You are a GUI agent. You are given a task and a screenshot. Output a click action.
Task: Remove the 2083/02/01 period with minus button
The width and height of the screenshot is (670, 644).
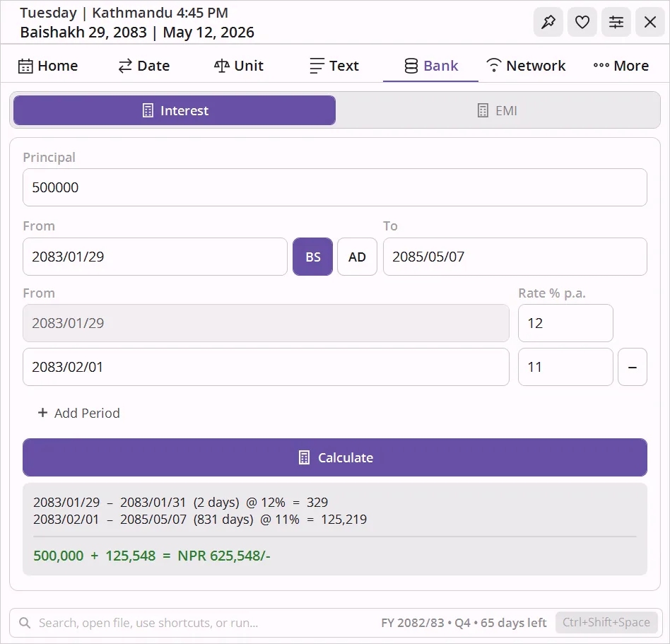pos(633,367)
